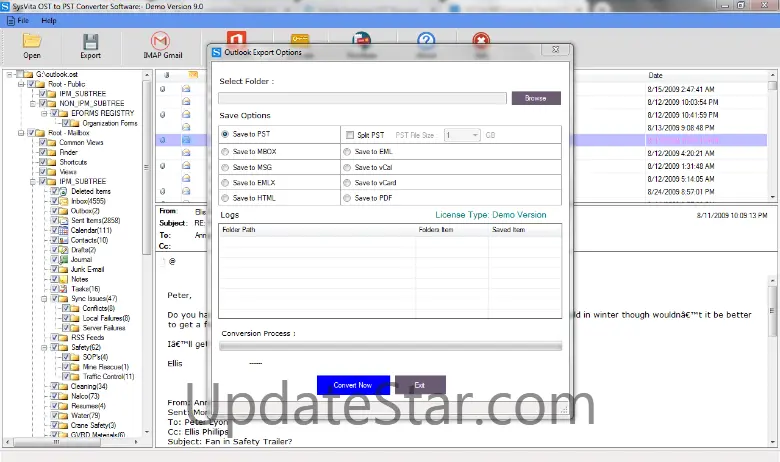Screen dimensions: 780x462
Task: Click the file icon in the File menu
Action: tap(10, 20)
